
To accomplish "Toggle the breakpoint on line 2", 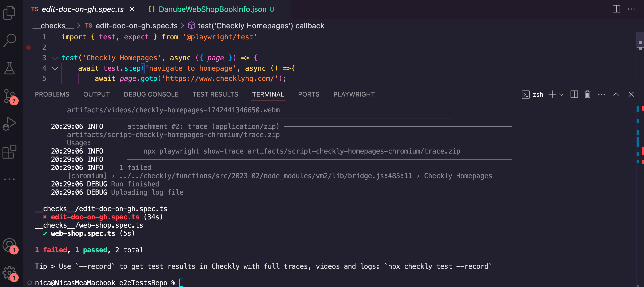I will point(28,47).
